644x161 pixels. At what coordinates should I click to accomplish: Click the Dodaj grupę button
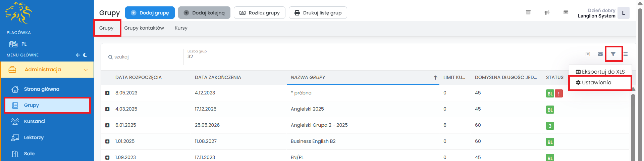point(150,13)
